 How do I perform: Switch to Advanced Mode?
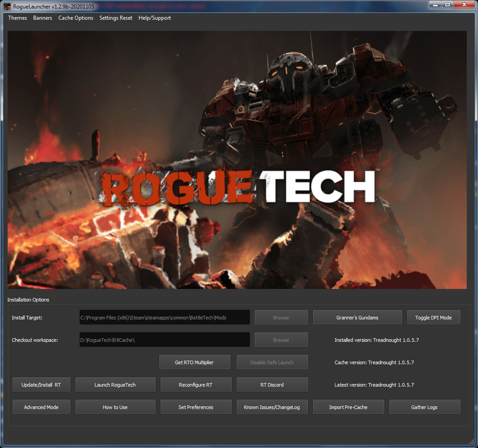[x=41, y=407]
